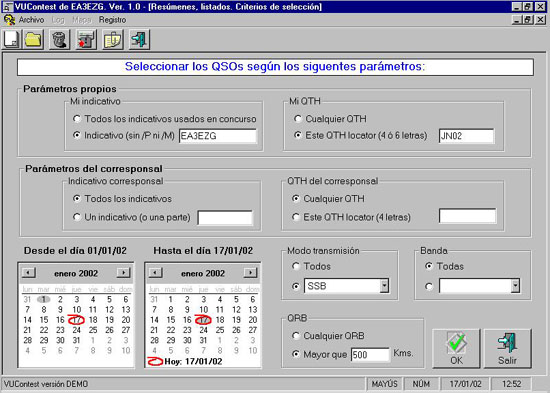
Task: Expand the Banda dropdown list
Action: click(x=515, y=286)
